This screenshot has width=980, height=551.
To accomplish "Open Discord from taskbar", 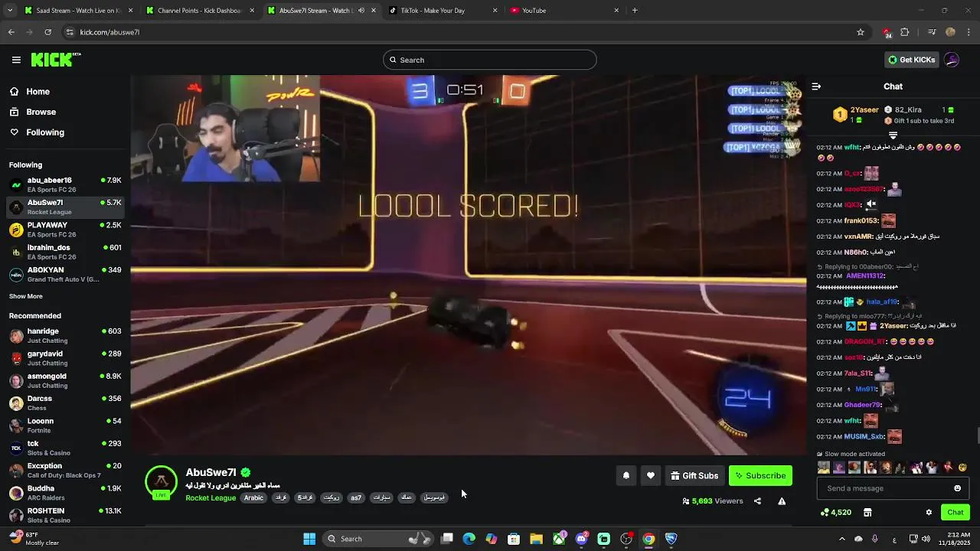I will pyautogui.click(x=581, y=539).
